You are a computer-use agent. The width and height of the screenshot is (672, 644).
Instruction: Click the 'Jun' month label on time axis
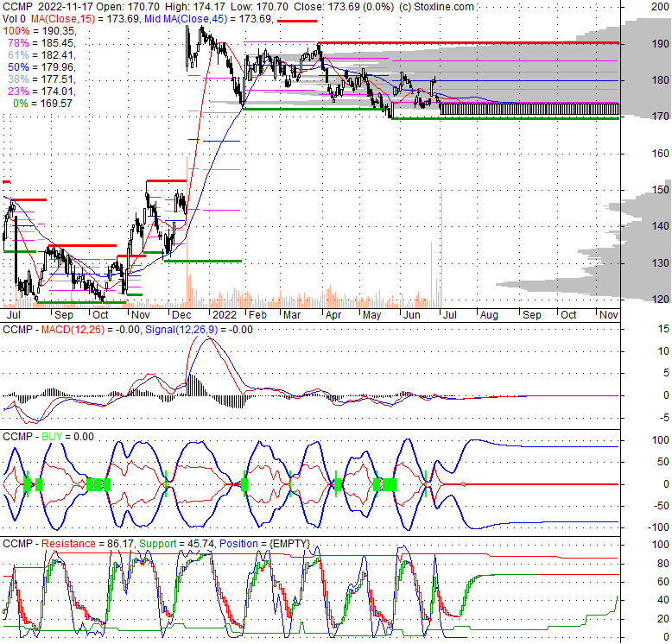[411, 315]
